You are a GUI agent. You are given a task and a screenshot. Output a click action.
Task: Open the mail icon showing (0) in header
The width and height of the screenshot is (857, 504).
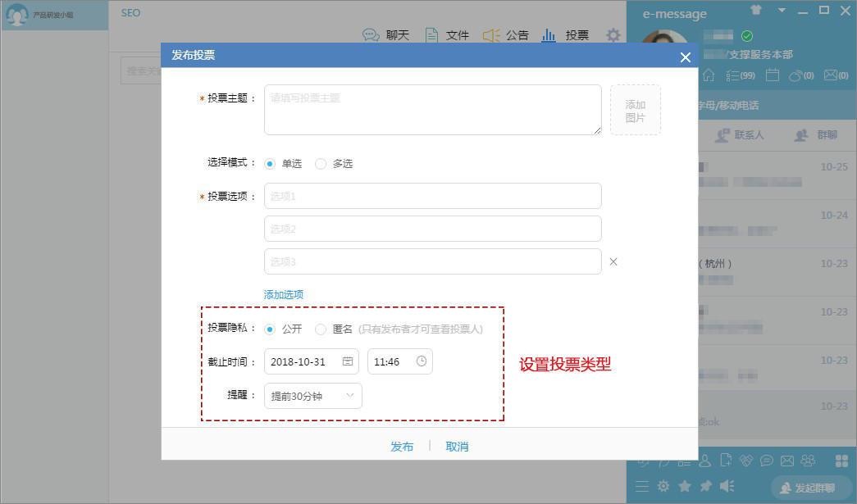tap(836, 75)
